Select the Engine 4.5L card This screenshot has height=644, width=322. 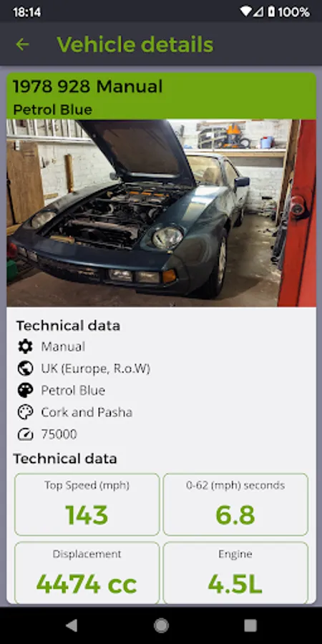point(235,573)
